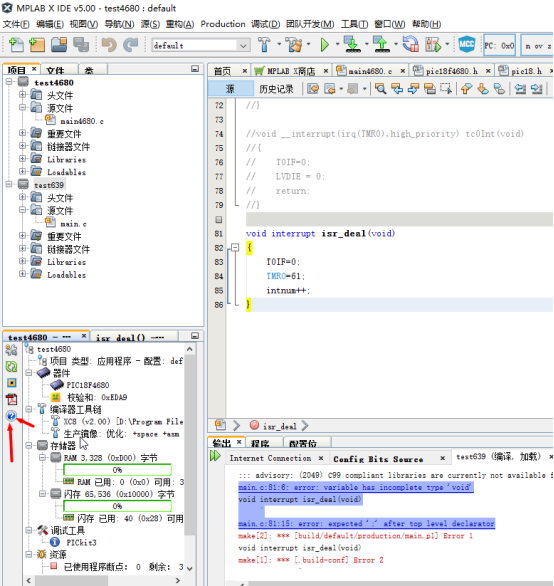Expand Libraries under test4680 project
The image size is (554, 586).
coord(22,159)
